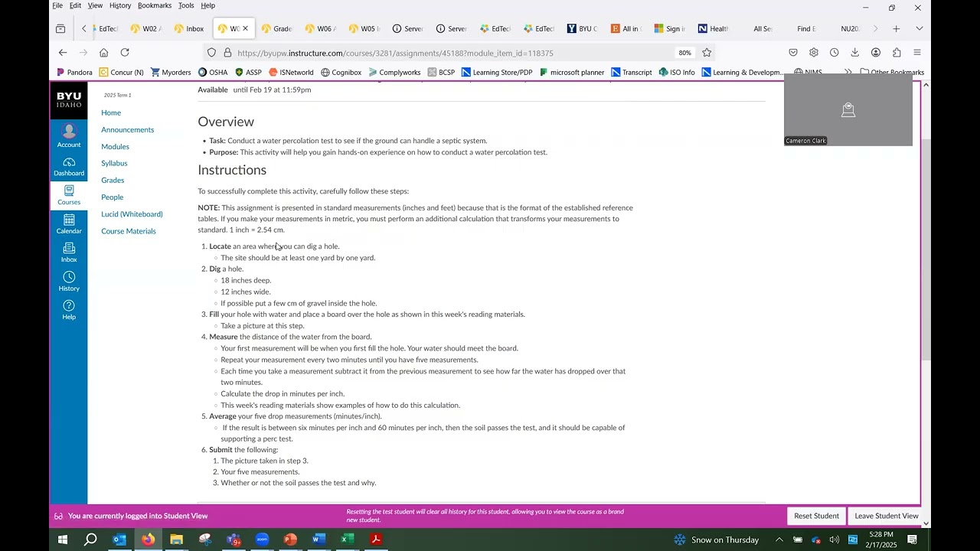Open Zoom from the taskbar
The width and height of the screenshot is (980, 551).
click(262, 540)
